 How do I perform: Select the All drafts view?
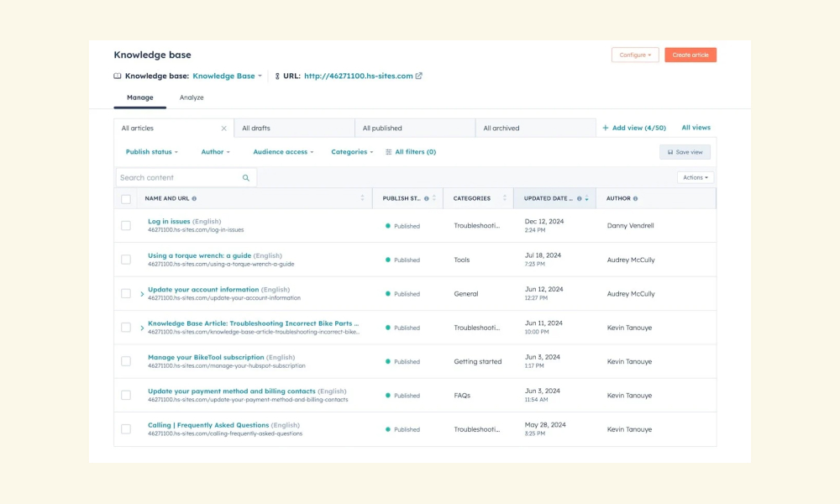(294, 129)
